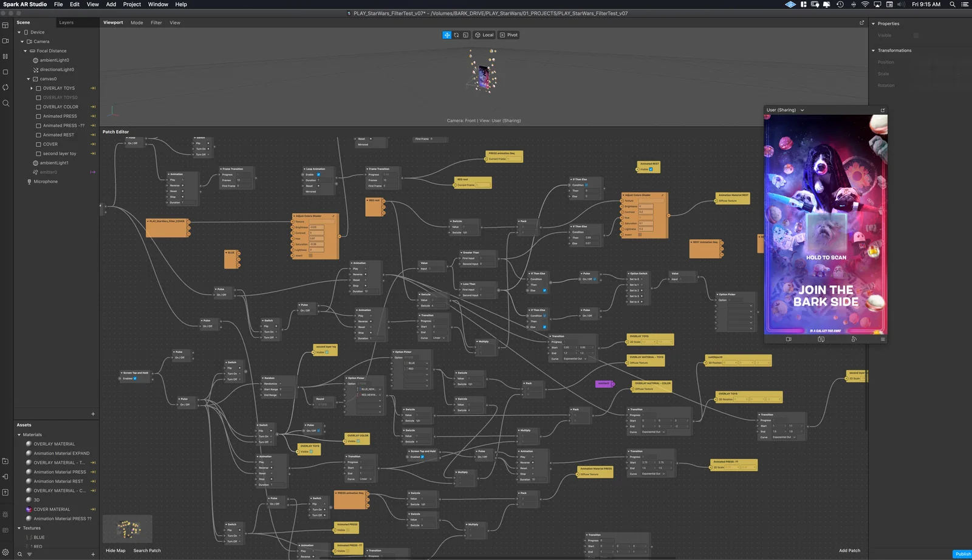
Task: Open the search icon in left sidebar
Action: [5, 103]
